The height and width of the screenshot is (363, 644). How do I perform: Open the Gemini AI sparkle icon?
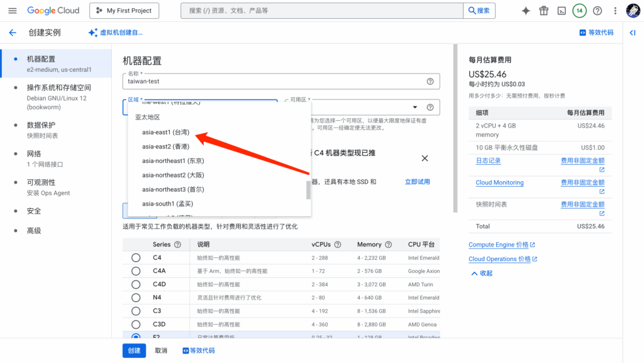click(526, 11)
